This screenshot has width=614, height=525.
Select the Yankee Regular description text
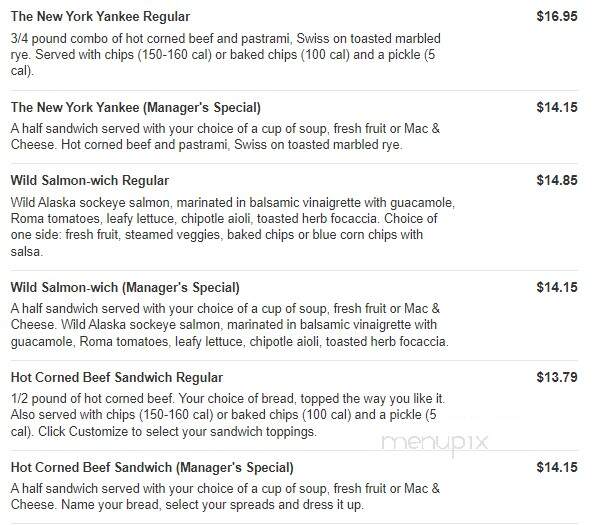click(226, 54)
